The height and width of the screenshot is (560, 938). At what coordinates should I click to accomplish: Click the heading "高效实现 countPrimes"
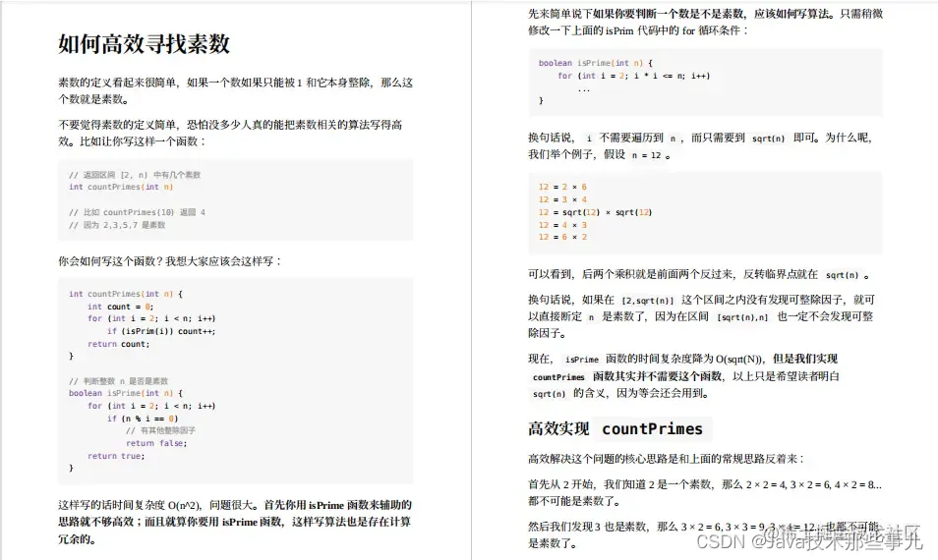click(619, 429)
